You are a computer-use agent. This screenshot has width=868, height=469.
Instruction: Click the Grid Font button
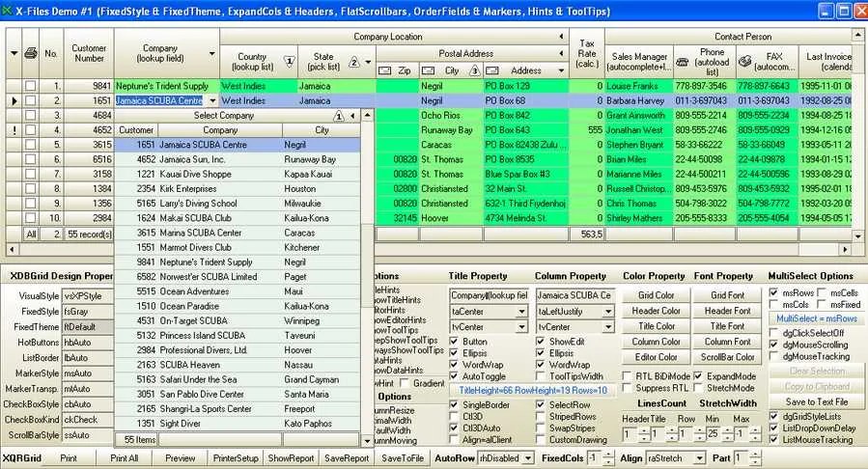(727, 295)
